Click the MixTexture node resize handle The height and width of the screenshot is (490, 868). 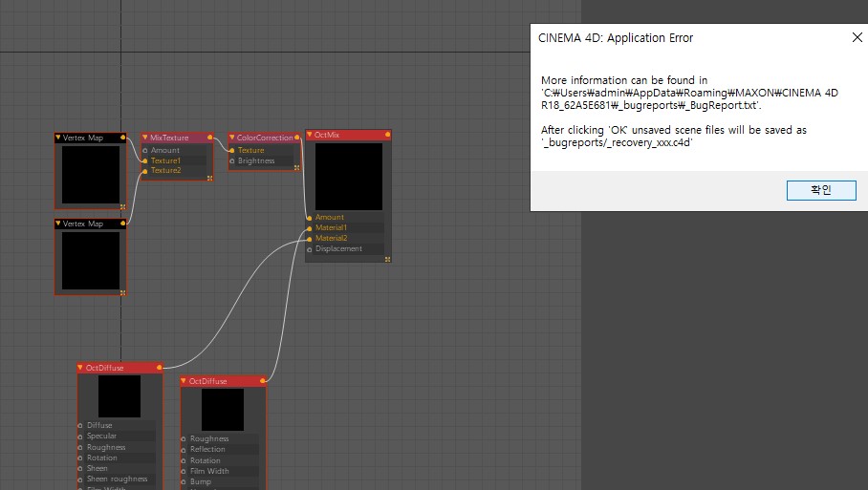pos(209,178)
